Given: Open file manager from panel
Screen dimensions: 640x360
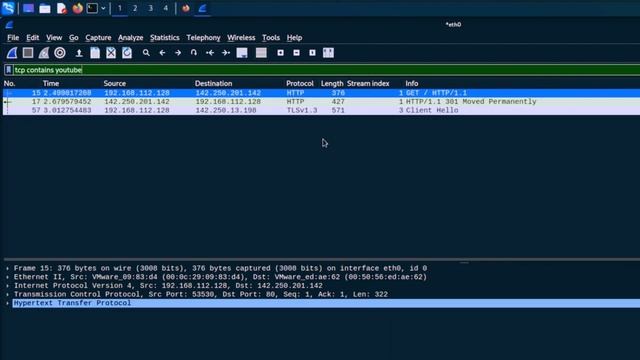Looking at the screenshot, I should 44,8.
